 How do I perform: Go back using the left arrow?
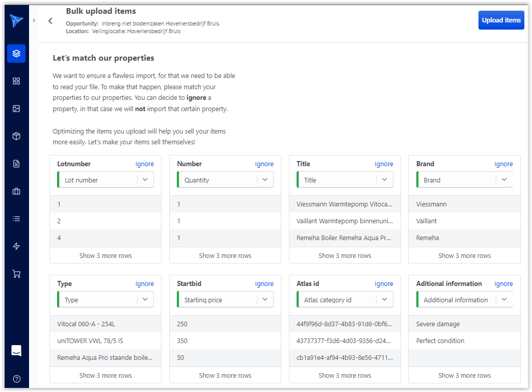click(x=50, y=21)
